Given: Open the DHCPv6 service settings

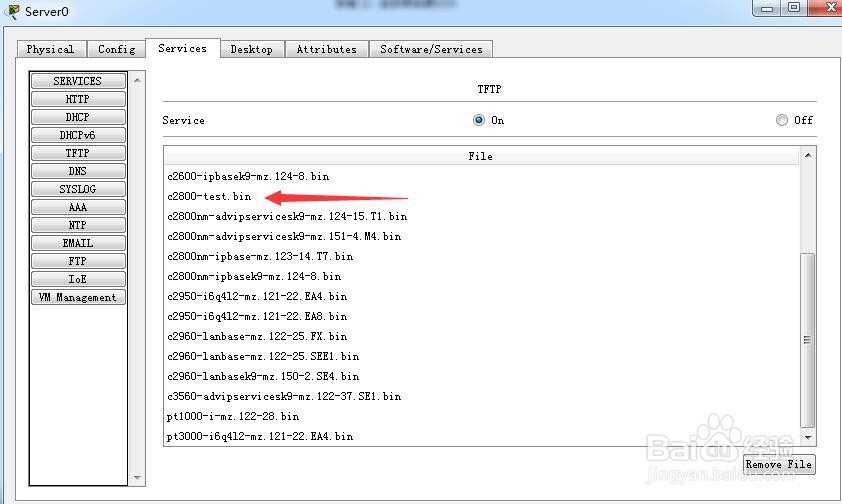Looking at the screenshot, I should (78, 135).
